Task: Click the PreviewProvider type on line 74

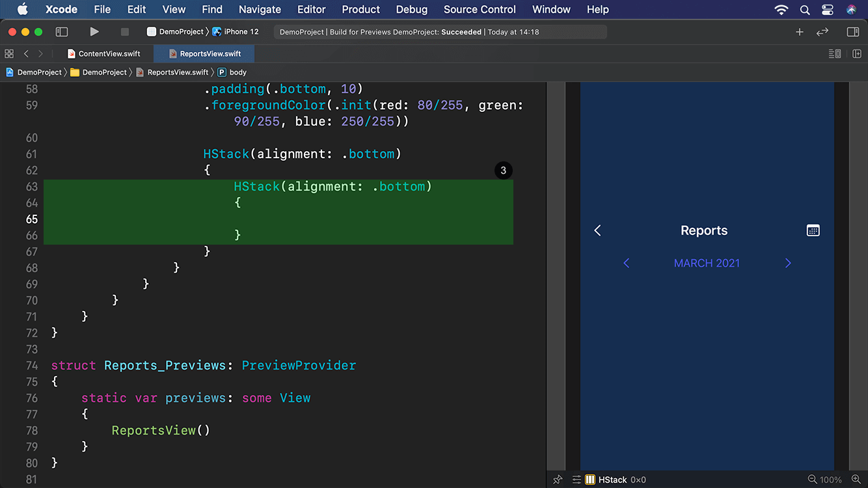Action: tap(299, 365)
